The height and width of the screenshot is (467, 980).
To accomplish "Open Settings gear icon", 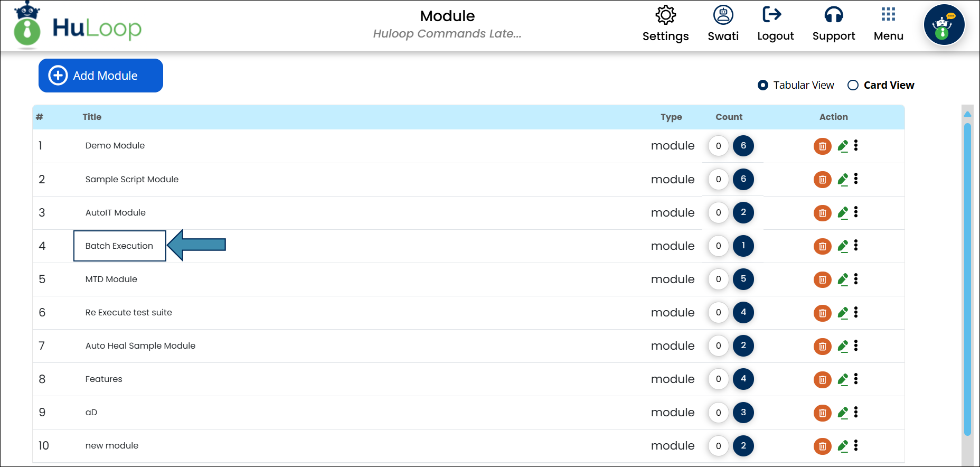I will pos(665,15).
